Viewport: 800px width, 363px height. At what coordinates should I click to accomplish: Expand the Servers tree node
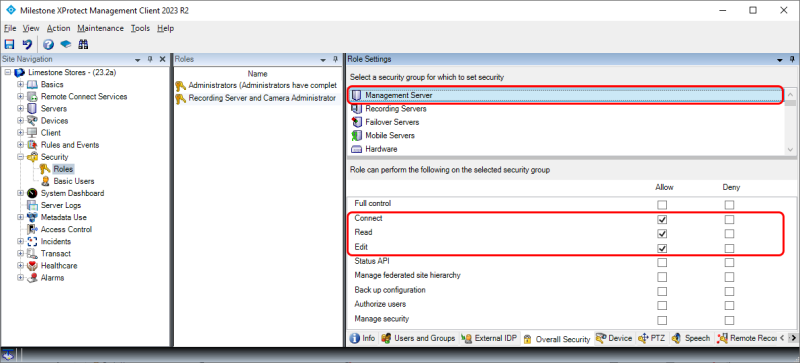(x=20, y=109)
